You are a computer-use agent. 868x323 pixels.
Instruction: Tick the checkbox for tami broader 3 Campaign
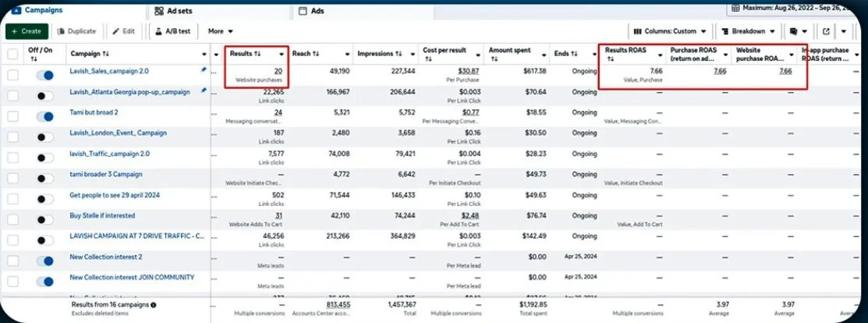point(12,179)
